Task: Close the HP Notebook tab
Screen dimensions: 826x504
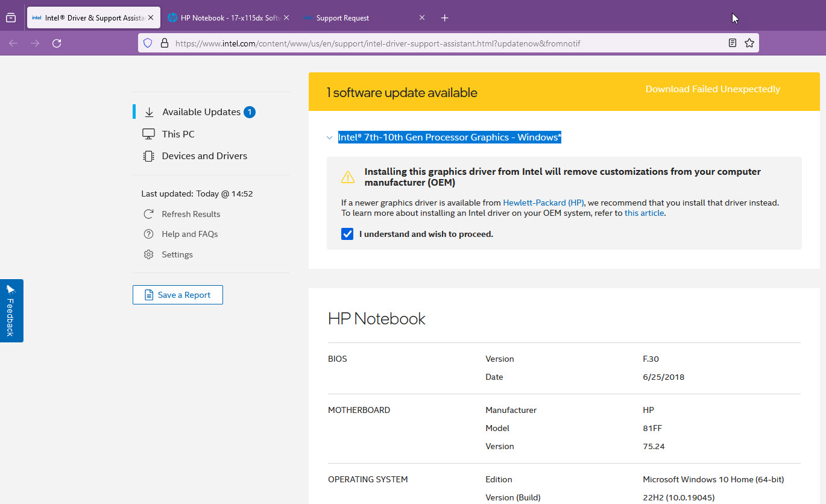Action: point(286,17)
